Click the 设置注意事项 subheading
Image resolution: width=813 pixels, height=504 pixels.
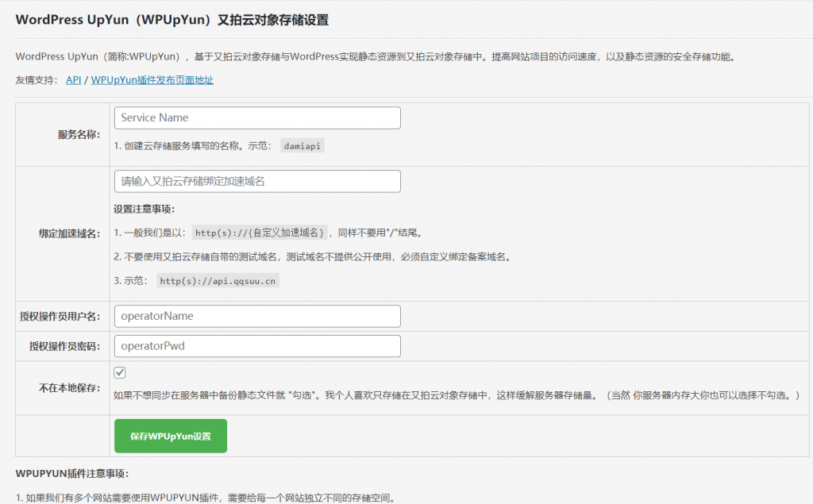(144, 210)
